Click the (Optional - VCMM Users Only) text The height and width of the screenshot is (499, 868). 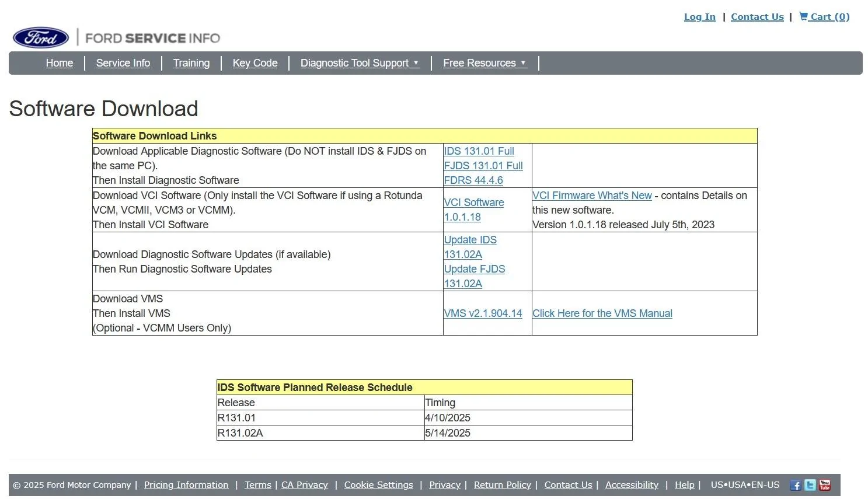[162, 328]
